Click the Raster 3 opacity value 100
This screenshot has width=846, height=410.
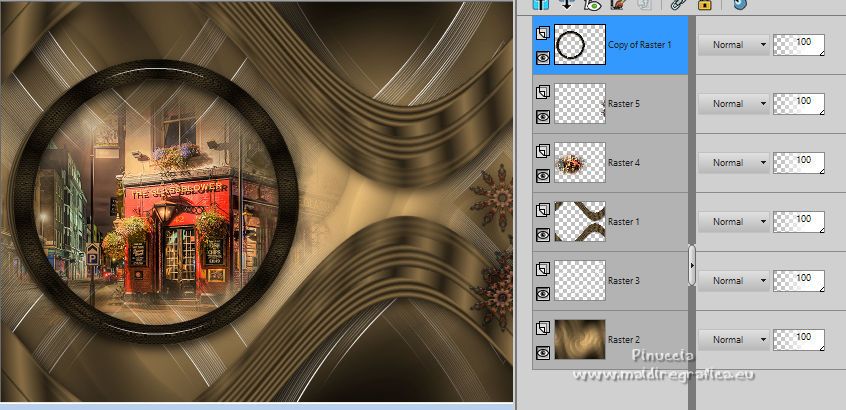pyautogui.click(x=799, y=281)
